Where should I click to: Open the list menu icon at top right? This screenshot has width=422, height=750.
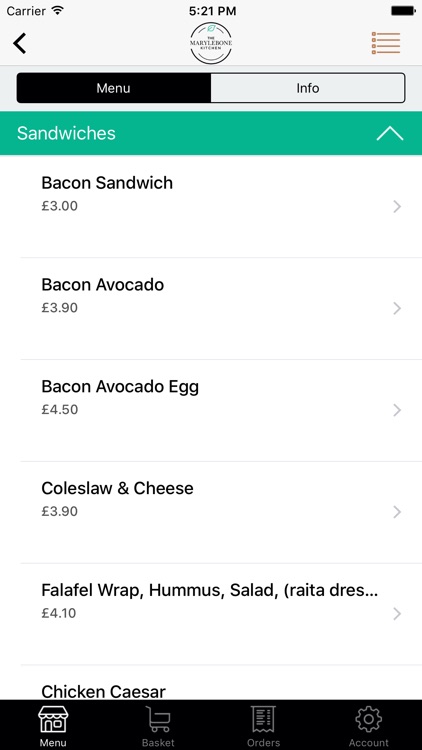click(x=386, y=43)
